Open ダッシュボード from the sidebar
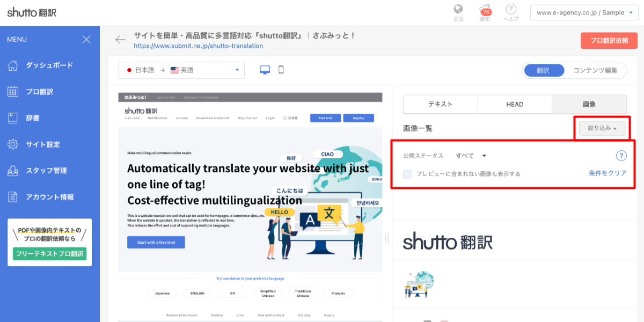Image resolution: width=644 pixels, height=322 pixels. (x=50, y=65)
